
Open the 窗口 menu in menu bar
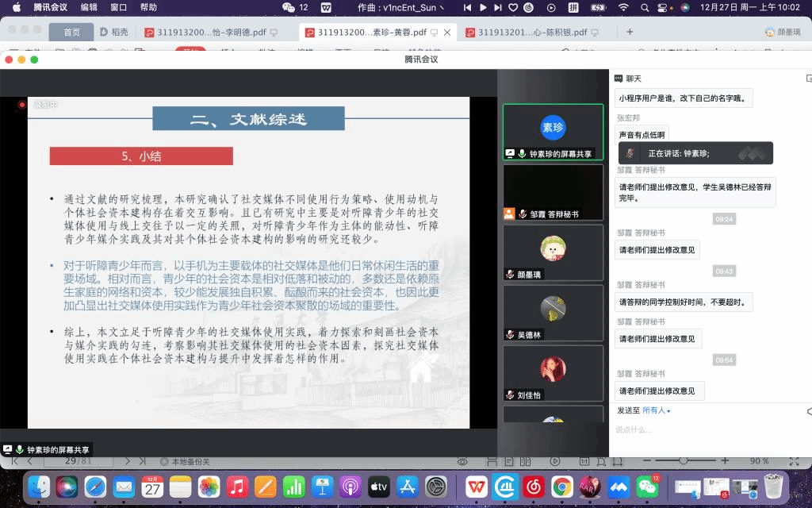click(x=119, y=7)
